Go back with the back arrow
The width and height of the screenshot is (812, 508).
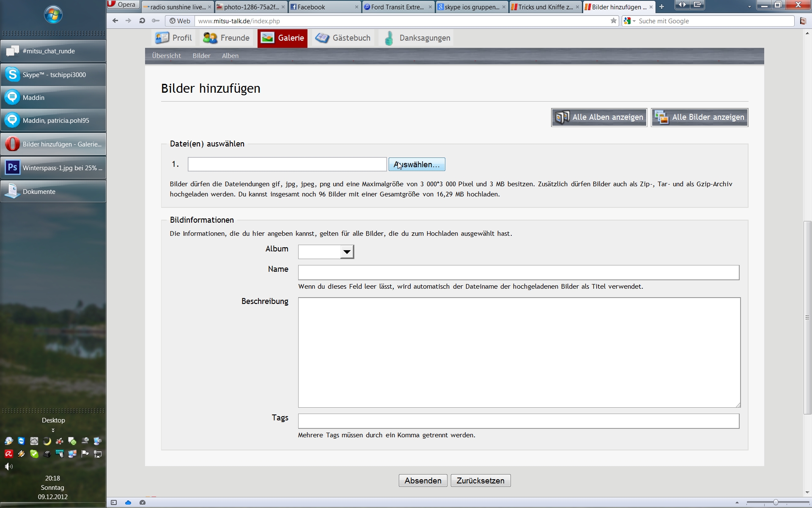click(x=115, y=21)
